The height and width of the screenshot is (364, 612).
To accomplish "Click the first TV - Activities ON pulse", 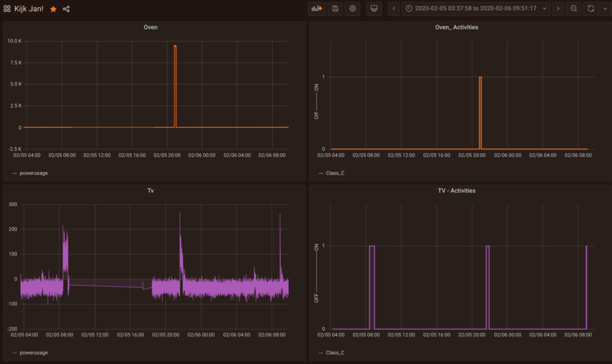I will pos(372,287).
